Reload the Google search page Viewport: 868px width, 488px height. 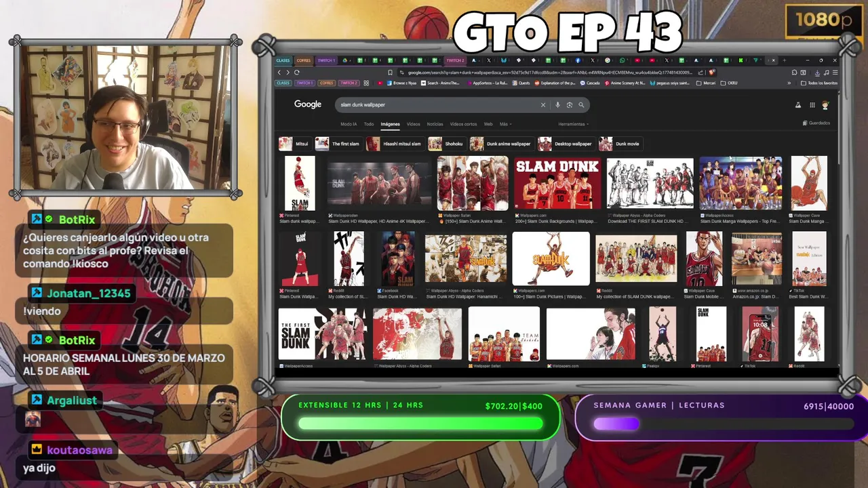click(296, 73)
